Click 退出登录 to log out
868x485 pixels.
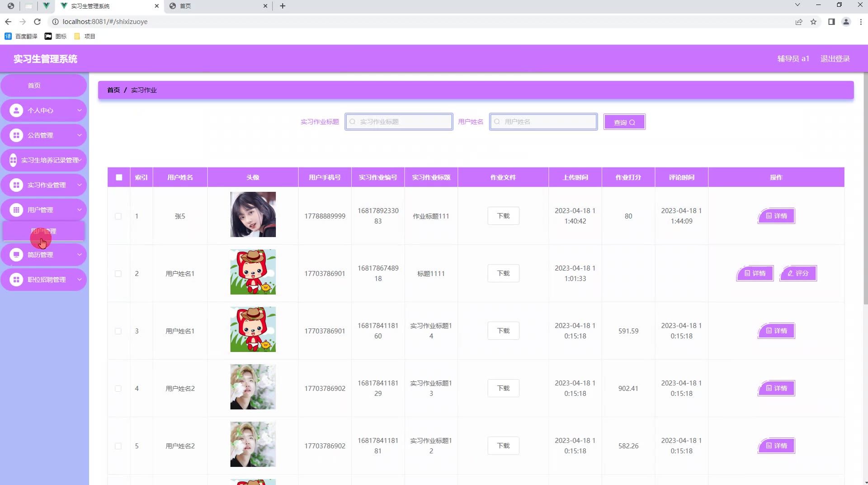click(835, 59)
